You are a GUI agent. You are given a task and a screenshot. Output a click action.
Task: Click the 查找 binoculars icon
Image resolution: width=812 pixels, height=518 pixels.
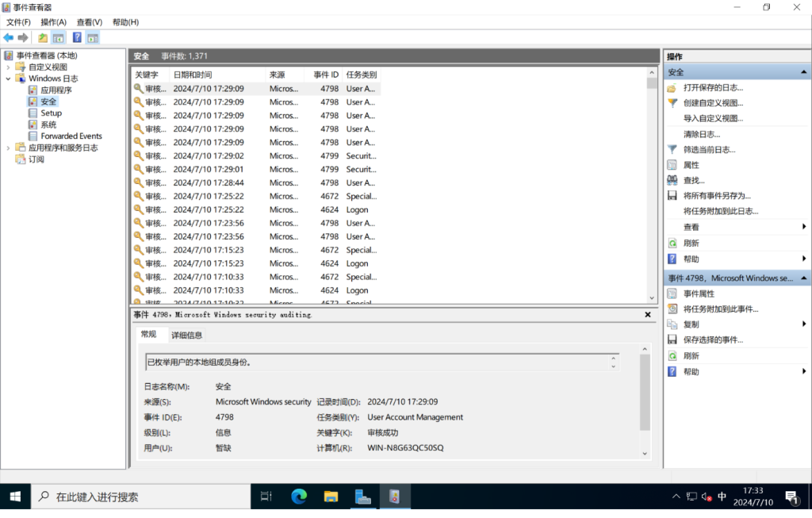(x=672, y=180)
